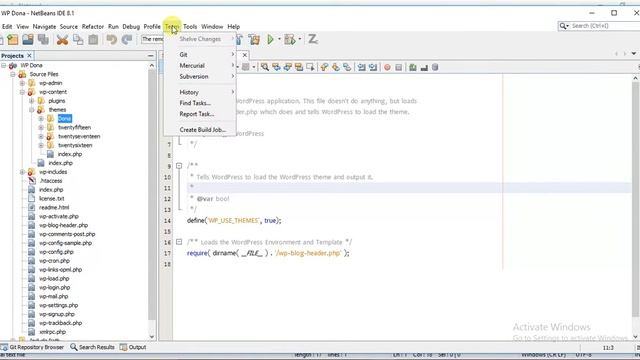Screen dimensions: 640x360
Task: Open Debug Project dropdown arrow
Action: [300, 40]
